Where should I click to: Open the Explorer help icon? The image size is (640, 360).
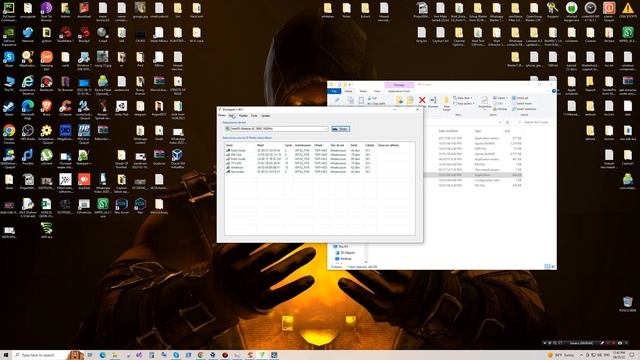pos(554,91)
